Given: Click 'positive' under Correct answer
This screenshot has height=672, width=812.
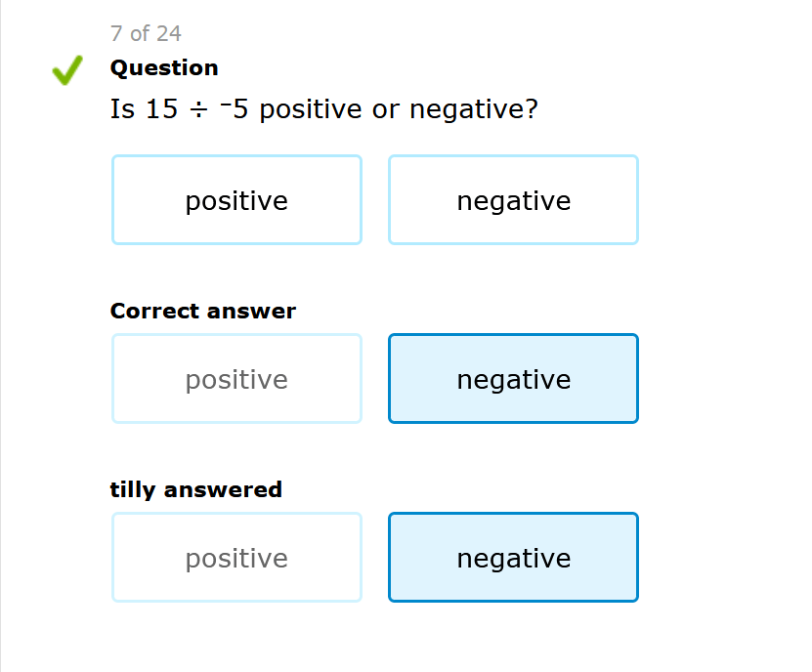Looking at the screenshot, I should pos(236,379).
